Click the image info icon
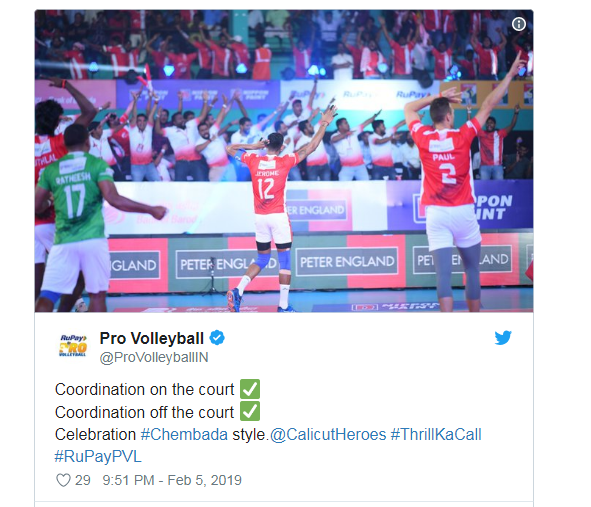The height and width of the screenshot is (507, 591). 519,25
